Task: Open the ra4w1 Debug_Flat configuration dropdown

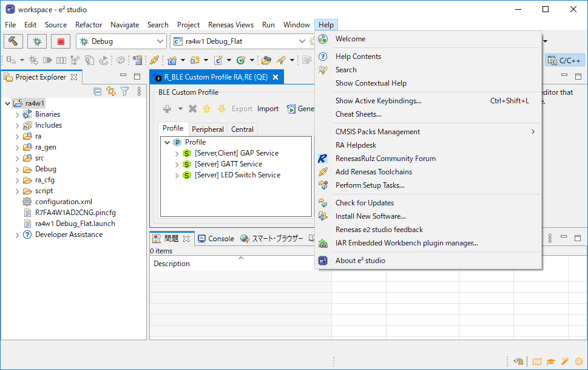Action: click(x=302, y=41)
